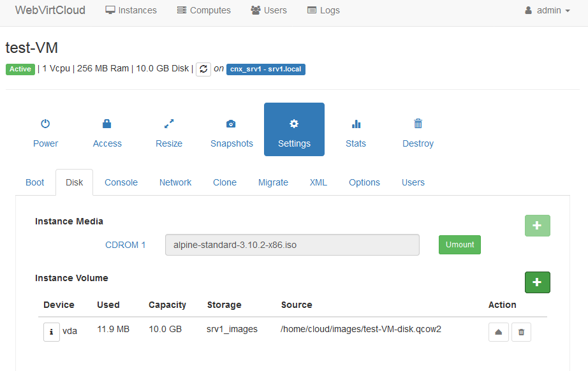Switch to the Network tab
This screenshot has height=371, width=588.
[175, 182]
